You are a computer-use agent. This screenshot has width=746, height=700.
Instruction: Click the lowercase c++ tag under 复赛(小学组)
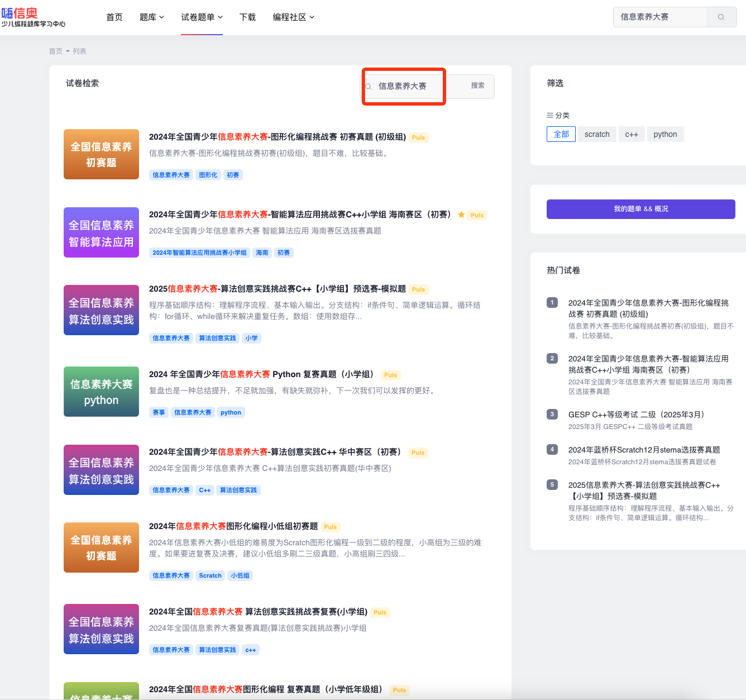[x=251, y=650]
